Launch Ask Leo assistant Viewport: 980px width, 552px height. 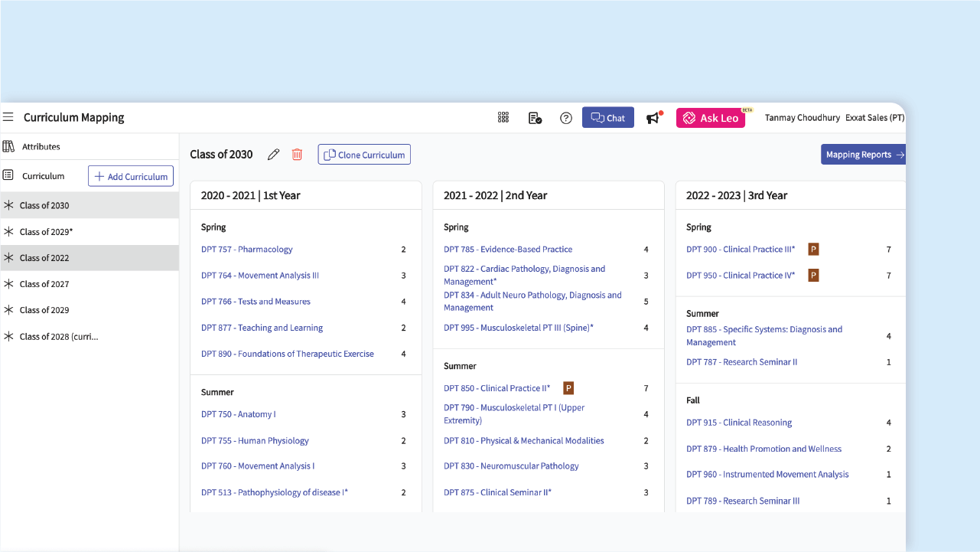tap(711, 118)
